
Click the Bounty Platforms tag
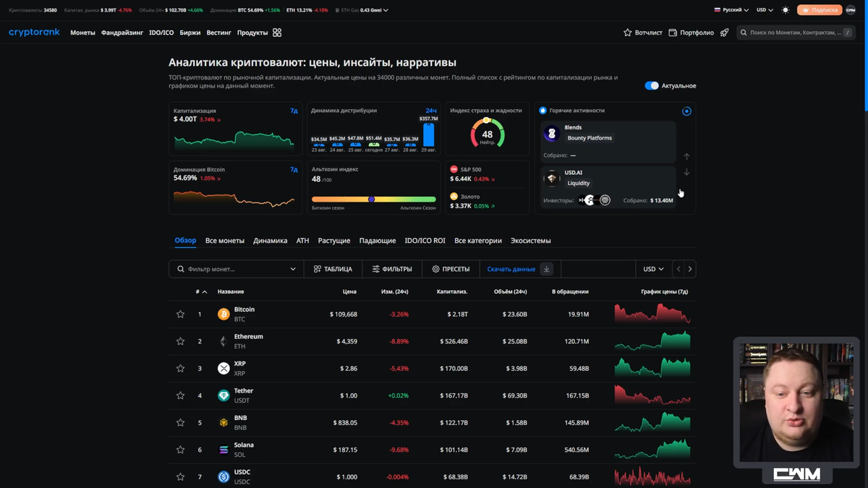pos(590,138)
